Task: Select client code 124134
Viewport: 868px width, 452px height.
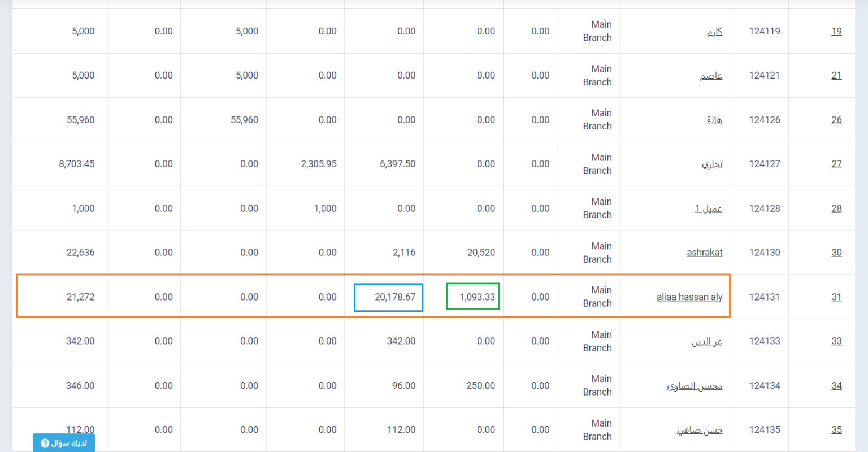Action: pos(765,385)
